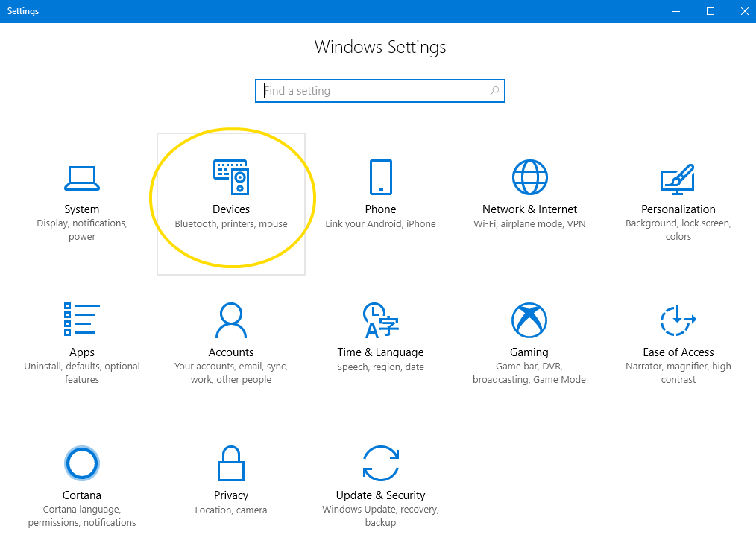The height and width of the screenshot is (552, 756).
Task: Click the Ease of Access label
Action: coord(678,352)
